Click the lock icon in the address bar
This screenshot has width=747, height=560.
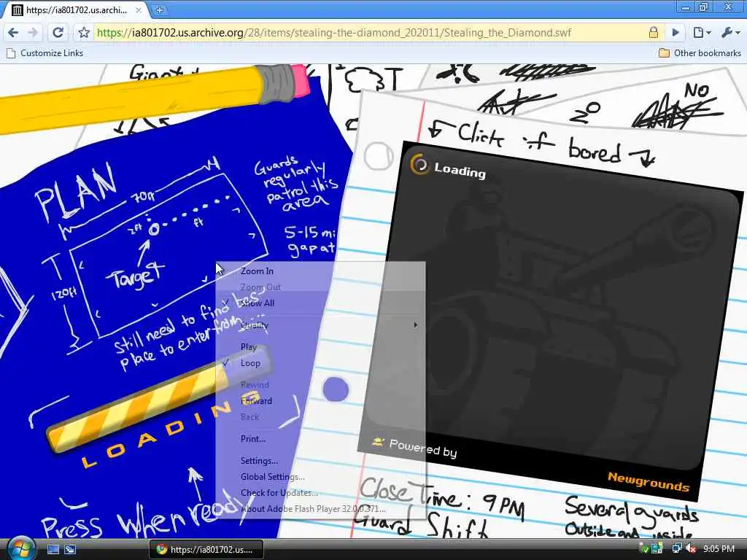point(653,32)
